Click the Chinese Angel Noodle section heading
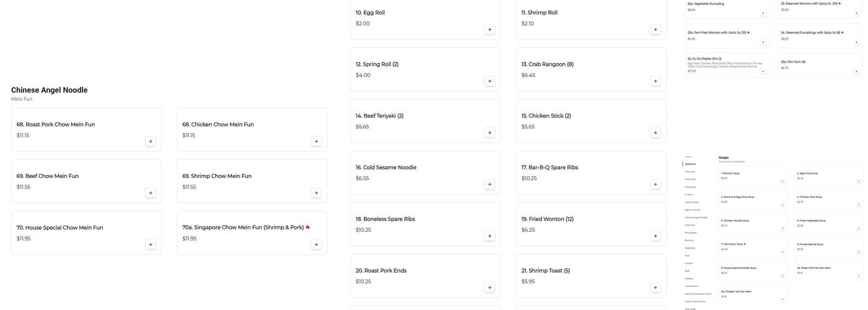The width and height of the screenshot is (868, 310). [50, 90]
